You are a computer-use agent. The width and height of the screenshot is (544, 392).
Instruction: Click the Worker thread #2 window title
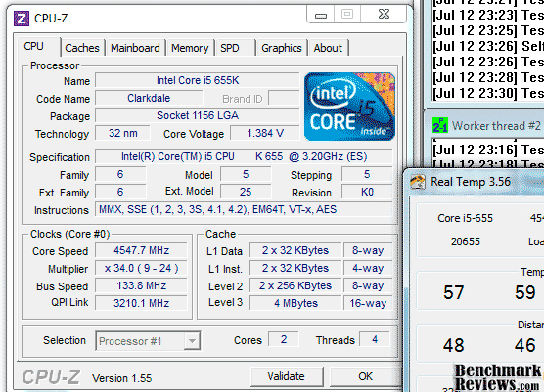pyautogui.click(x=496, y=126)
